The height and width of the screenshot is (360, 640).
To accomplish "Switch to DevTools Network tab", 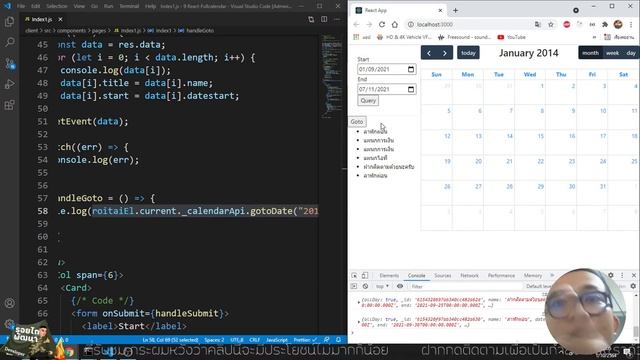I will (469, 276).
